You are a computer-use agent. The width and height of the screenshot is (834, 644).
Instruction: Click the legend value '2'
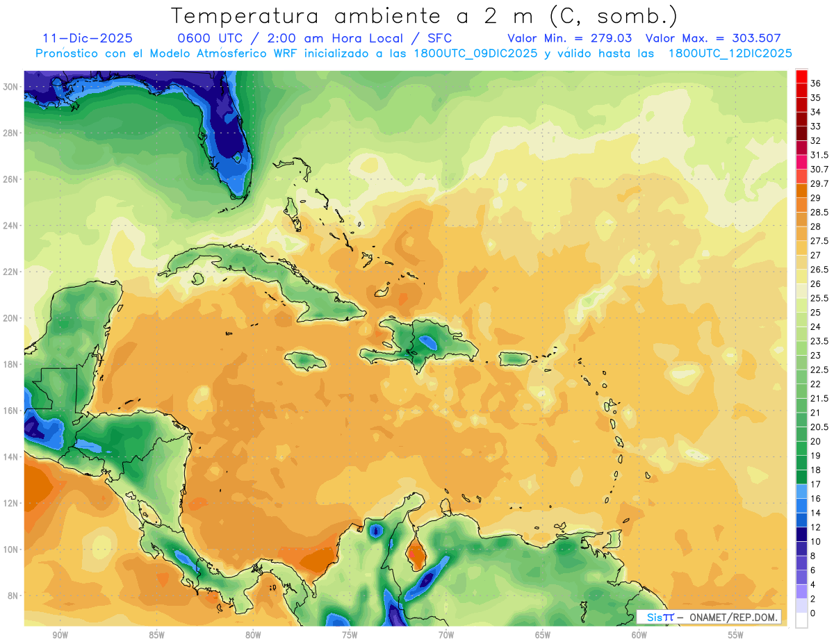(813, 599)
